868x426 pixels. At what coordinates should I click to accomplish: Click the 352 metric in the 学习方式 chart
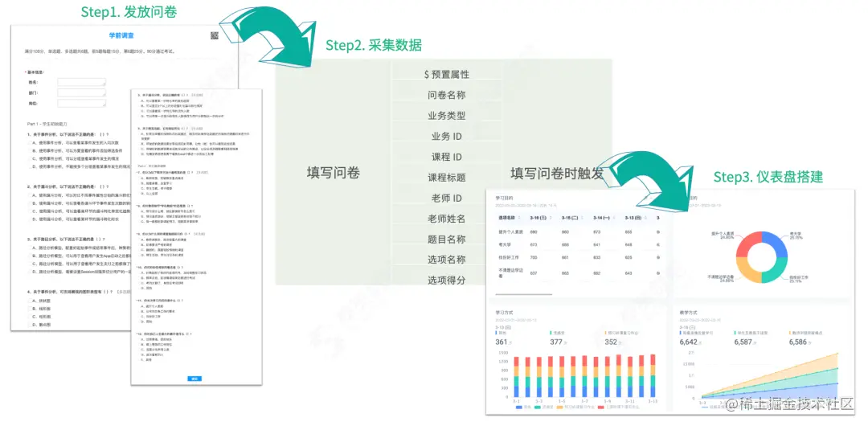tap(611, 342)
